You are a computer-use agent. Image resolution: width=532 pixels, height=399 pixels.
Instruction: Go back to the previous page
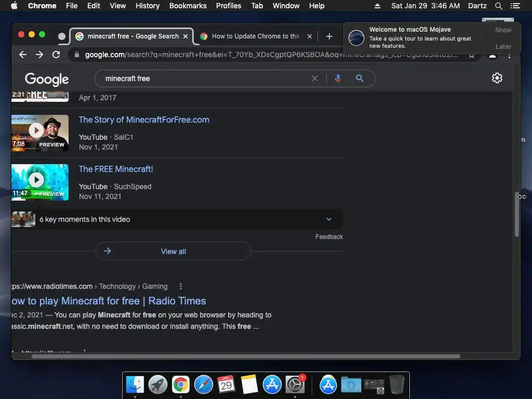click(23, 55)
